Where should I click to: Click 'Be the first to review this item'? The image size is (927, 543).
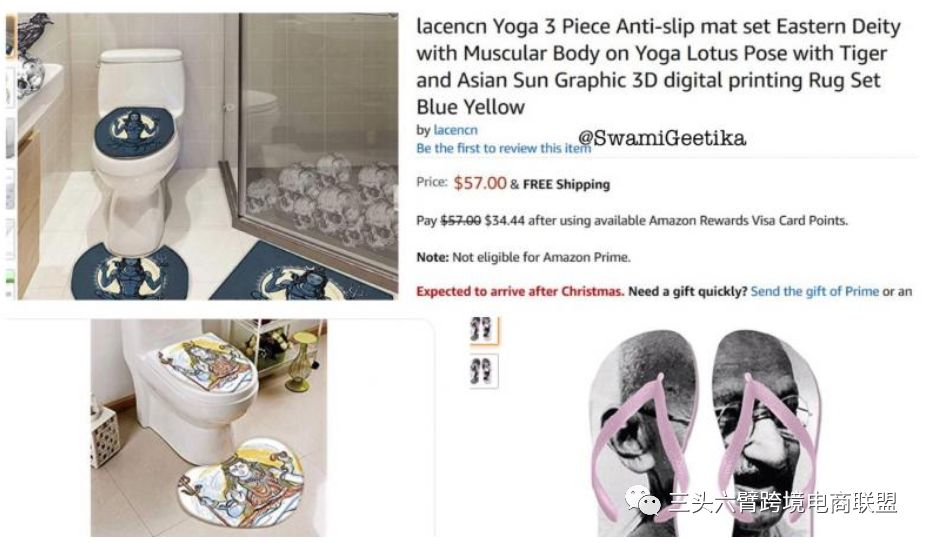(x=503, y=148)
